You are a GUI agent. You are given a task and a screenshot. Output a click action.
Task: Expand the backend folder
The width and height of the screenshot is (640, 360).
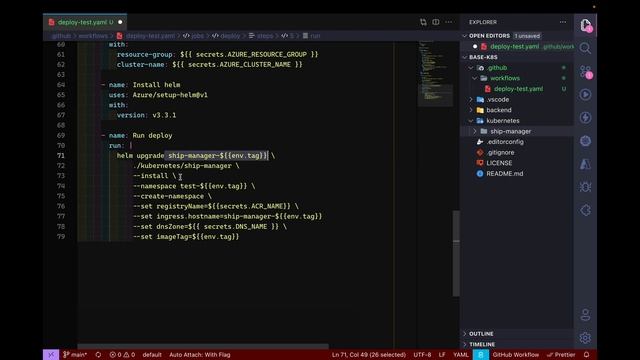pos(471,110)
